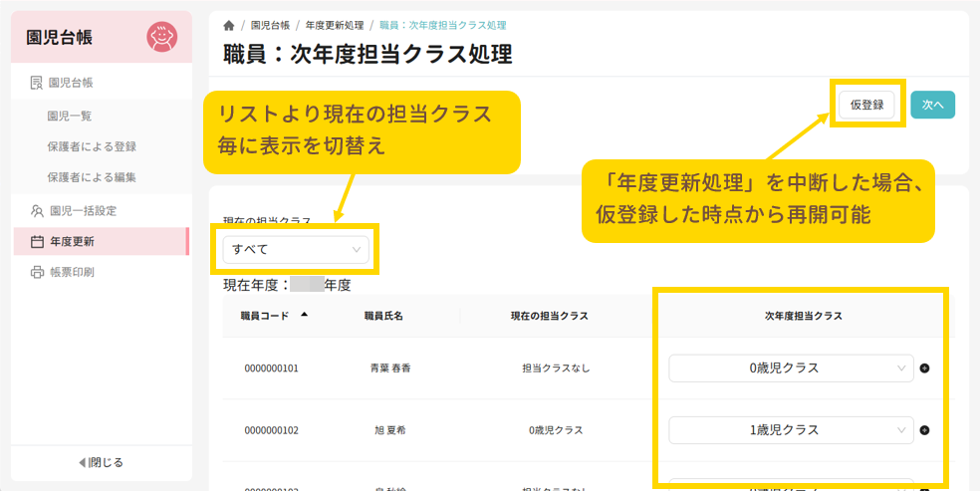Click the smiling child avatar icon
This screenshot has width=980, height=491.
click(x=161, y=37)
